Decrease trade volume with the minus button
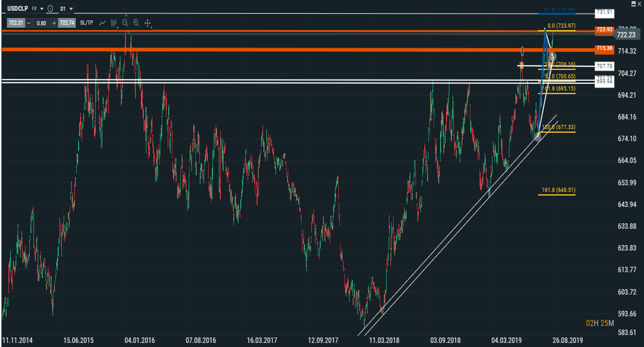644x347 pixels. pos(29,22)
